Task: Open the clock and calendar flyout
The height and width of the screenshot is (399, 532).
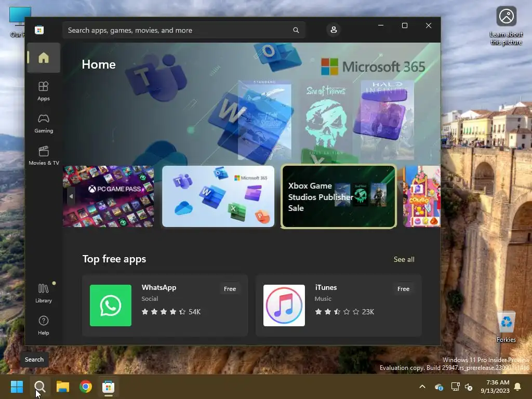Action: (x=495, y=387)
